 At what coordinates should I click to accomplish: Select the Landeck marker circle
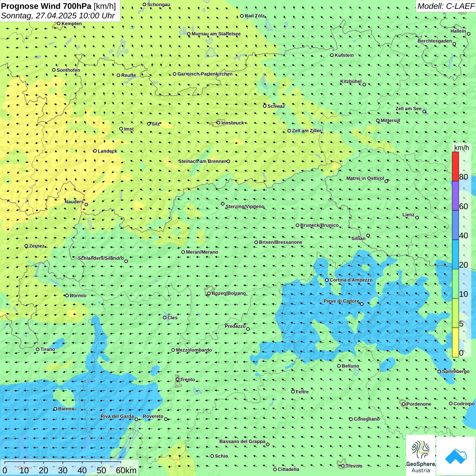click(x=95, y=151)
